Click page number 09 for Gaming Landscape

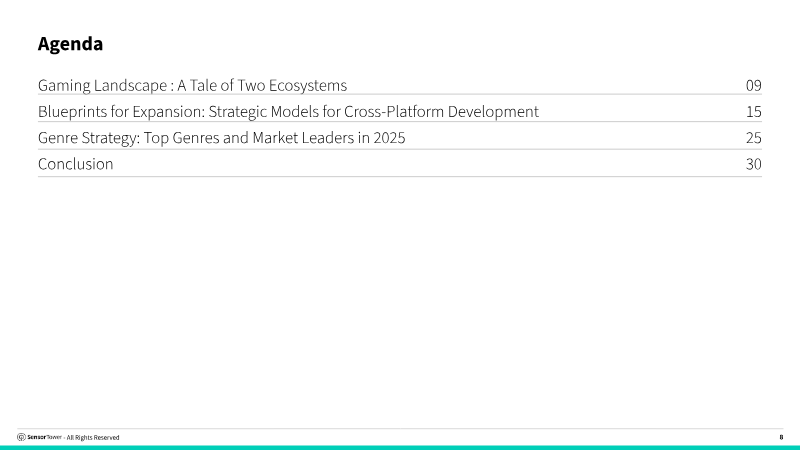[x=754, y=85]
